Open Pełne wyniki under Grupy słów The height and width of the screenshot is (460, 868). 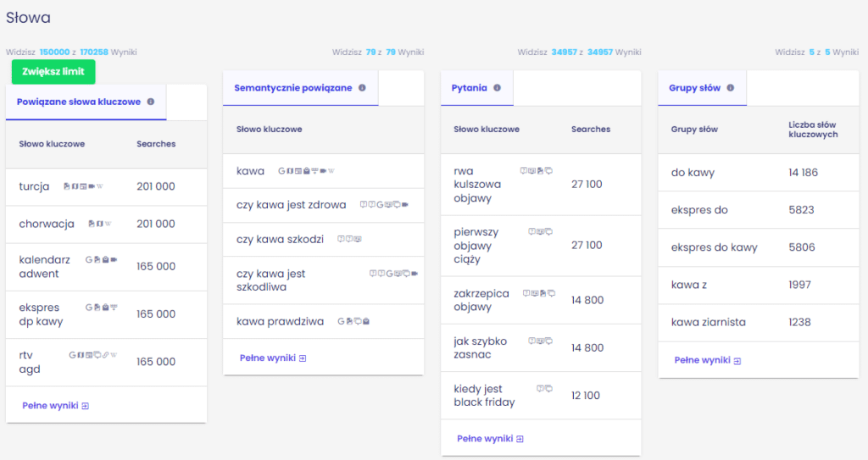coord(708,360)
